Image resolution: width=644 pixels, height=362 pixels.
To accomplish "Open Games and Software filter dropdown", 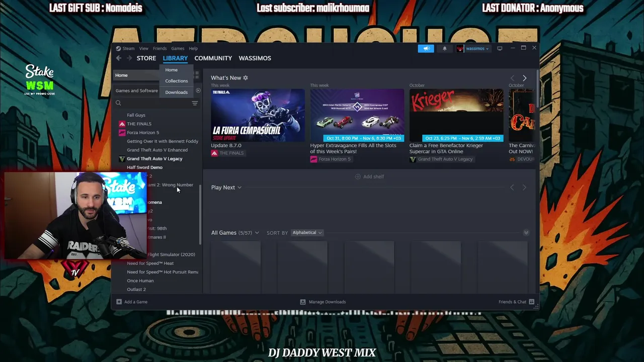I will [137, 90].
